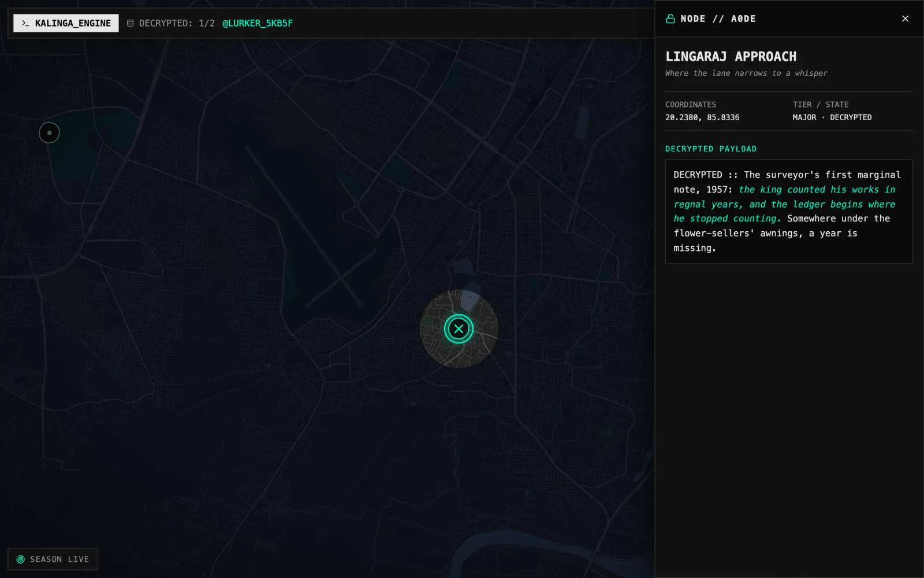924x578 pixels.
Task: Click the DECRYPTED: 1/2 counter
Action: (x=177, y=23)
